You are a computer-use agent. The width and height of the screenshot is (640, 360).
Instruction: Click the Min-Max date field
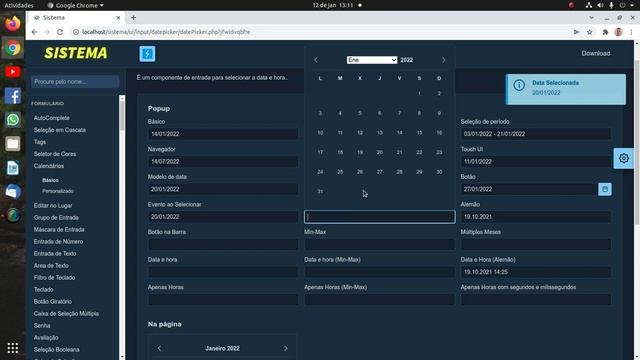point(380,244)
